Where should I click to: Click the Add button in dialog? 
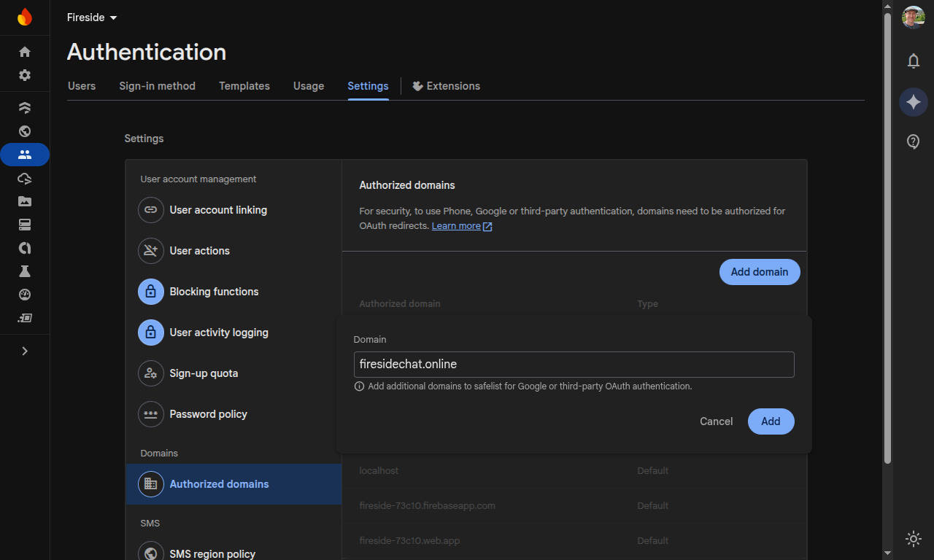(771, 421)
